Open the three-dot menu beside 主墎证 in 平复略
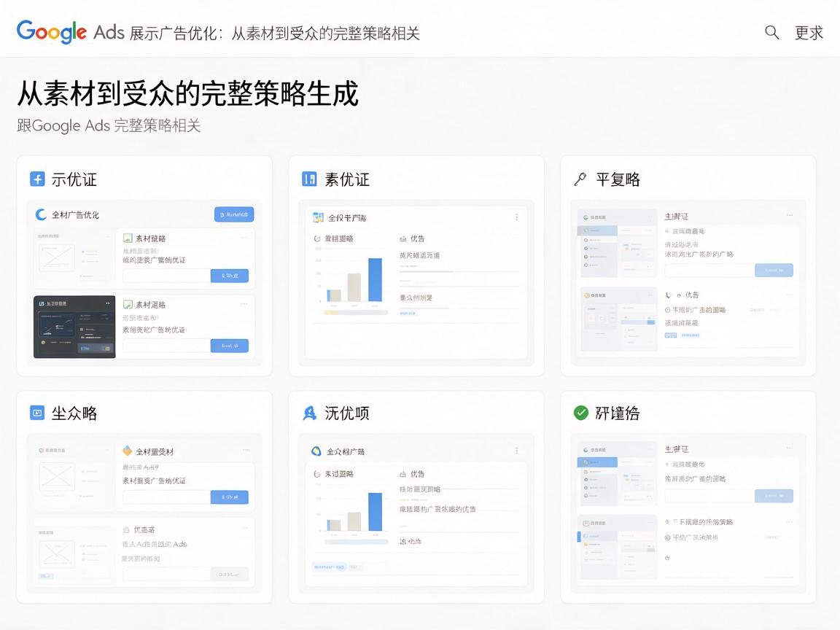This screenshot has width=840, height=630. 790,215
